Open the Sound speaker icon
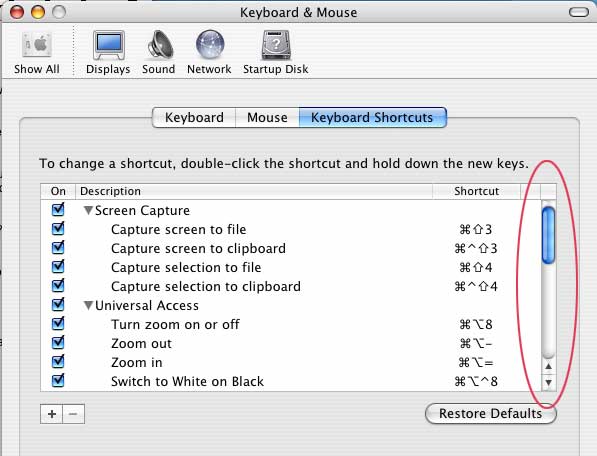The height and width of the screenshot is (456, 597). (x=160, y=45)
